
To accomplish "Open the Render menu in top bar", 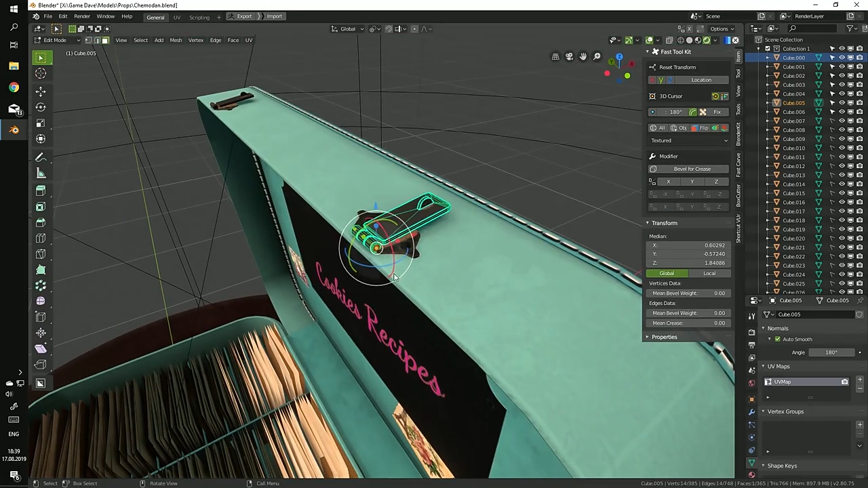I will click(81, 16).
